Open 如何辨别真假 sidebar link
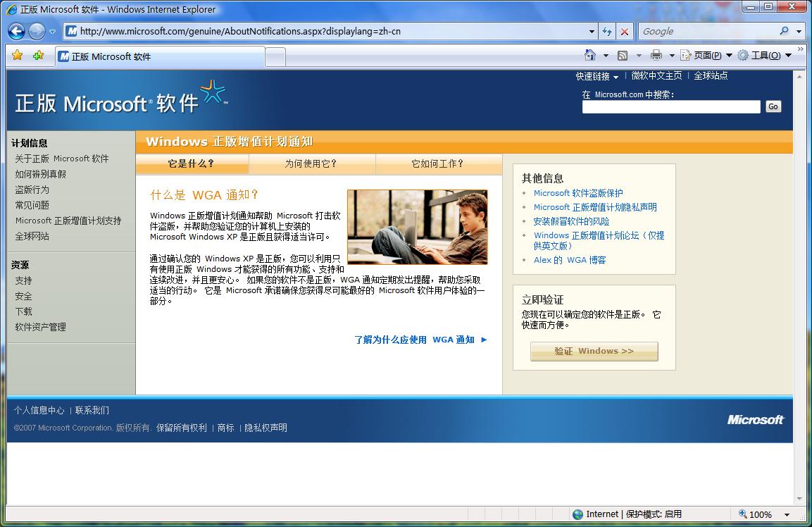The width and height of the screenshot is (812, 527). point(40,174)
